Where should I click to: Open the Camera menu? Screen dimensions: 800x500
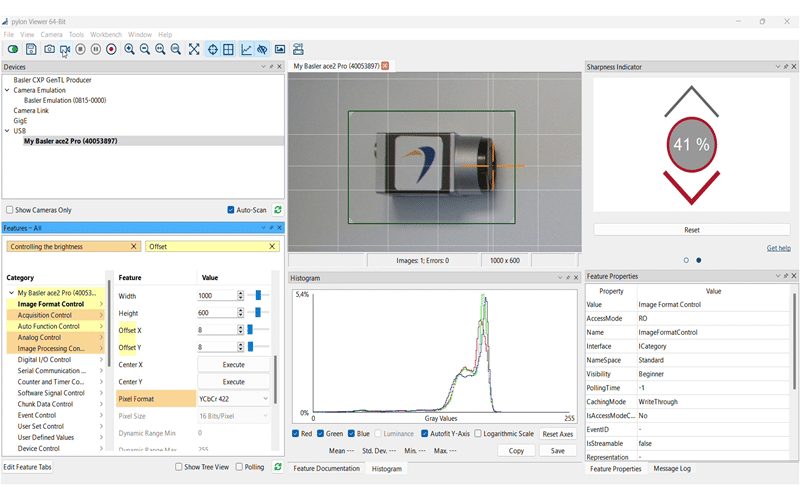click(51, 35)
